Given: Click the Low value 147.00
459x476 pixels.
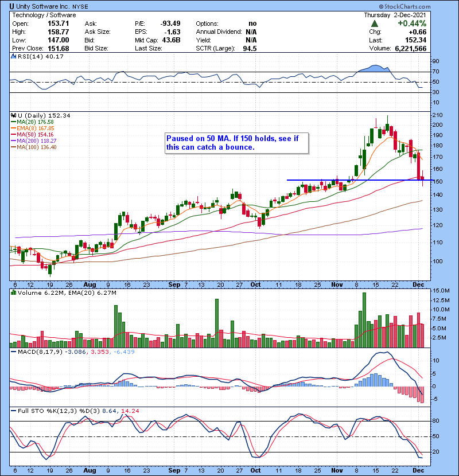Looking at the screenshot, I should pyautogui.click(x=59, y=40).
